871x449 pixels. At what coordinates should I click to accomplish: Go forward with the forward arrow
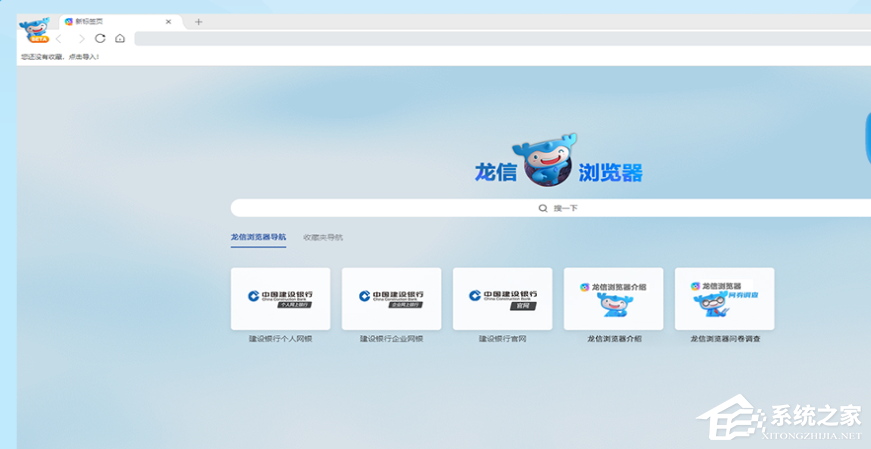[81, 38]
